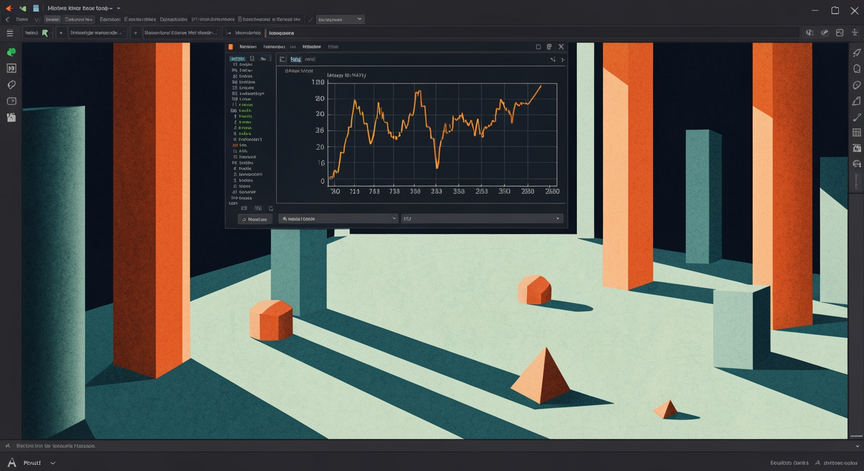Screen dimensions: 864x471
Task: Open the combo box at the end of menu row
Action: coord(340,19)
